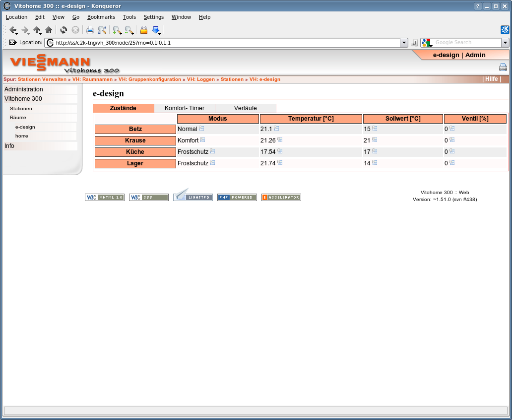Click edit icon beside Krause Sollwert 21

tap(375, 140)
